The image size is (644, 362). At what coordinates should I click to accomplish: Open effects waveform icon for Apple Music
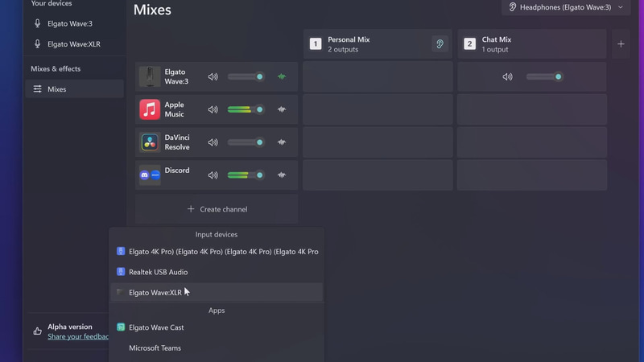[281, 109]
